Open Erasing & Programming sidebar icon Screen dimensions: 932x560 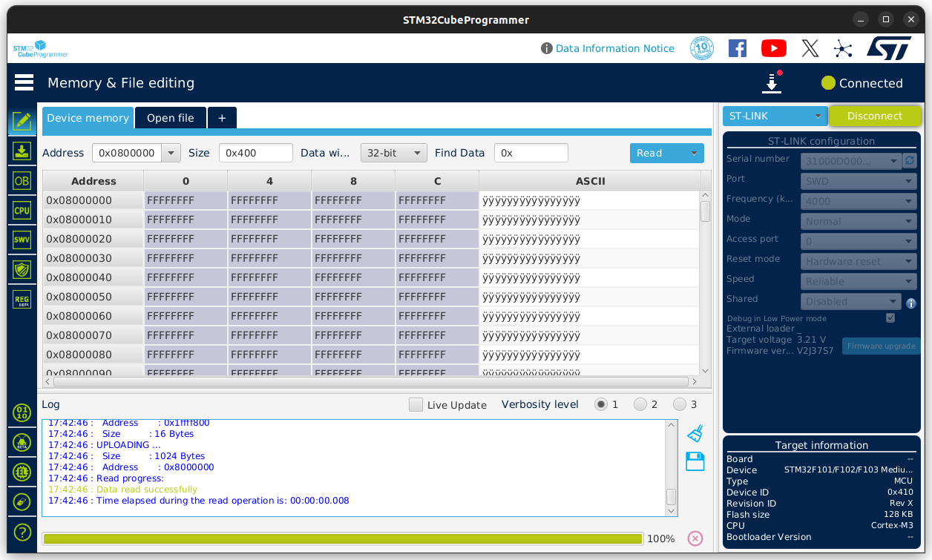pos(22,151)
